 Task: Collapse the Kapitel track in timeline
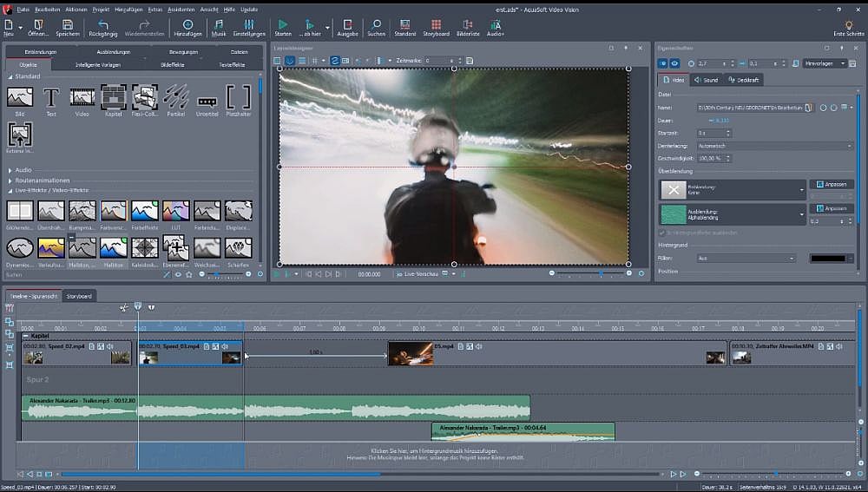click(26, 335)
